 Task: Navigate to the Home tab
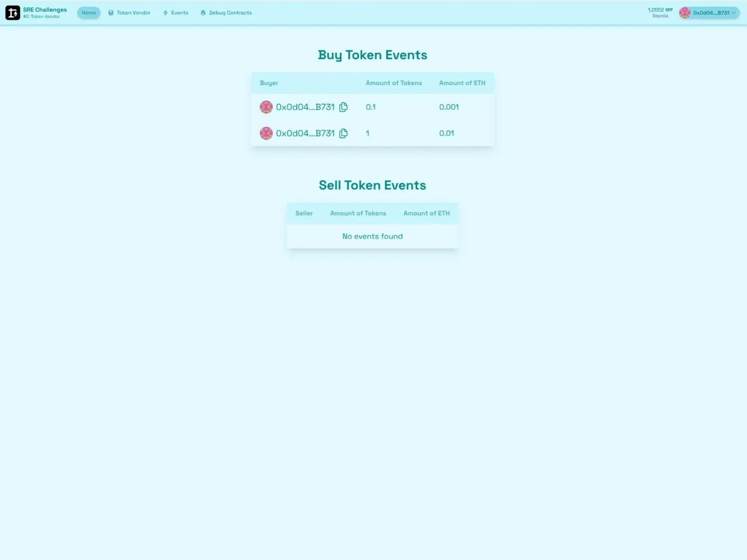[88, 13]
